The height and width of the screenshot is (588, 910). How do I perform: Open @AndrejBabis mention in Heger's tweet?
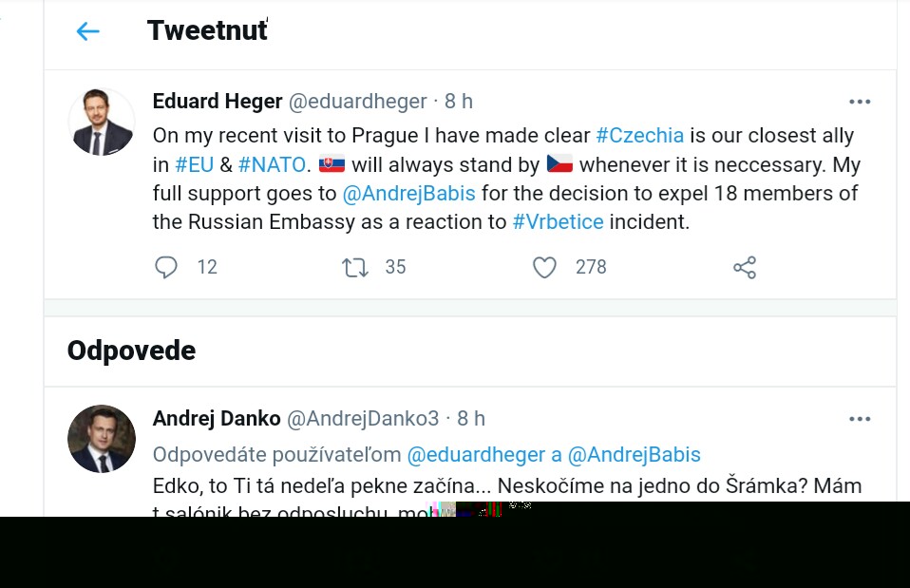[408, 194]
